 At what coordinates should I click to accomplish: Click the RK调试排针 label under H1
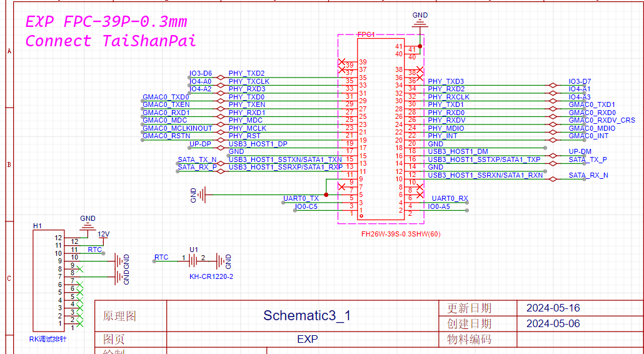click(x=48, y=339)
